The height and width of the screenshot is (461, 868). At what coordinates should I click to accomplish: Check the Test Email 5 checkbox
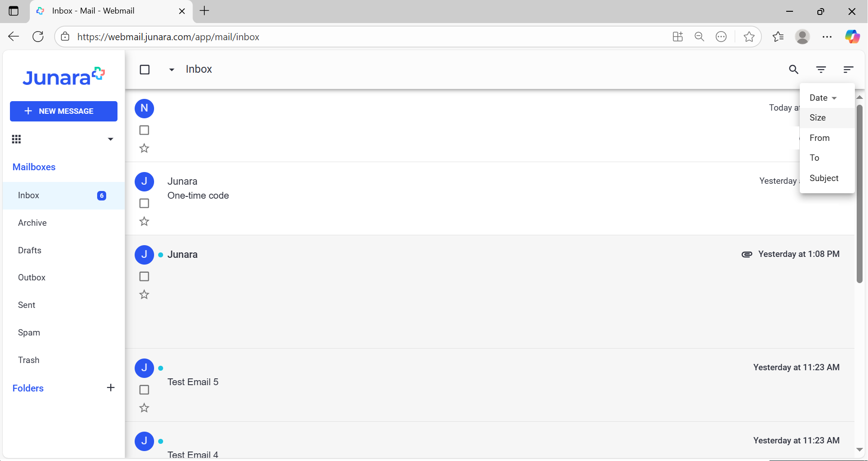pyautogui.click(x=144, y=390)
